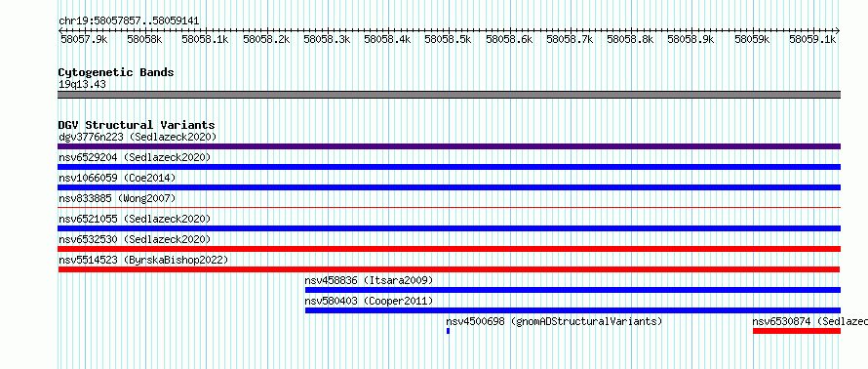Click the ruler's right arrow end
This screenshot has width=868, height=369.
tap(838, 30)
